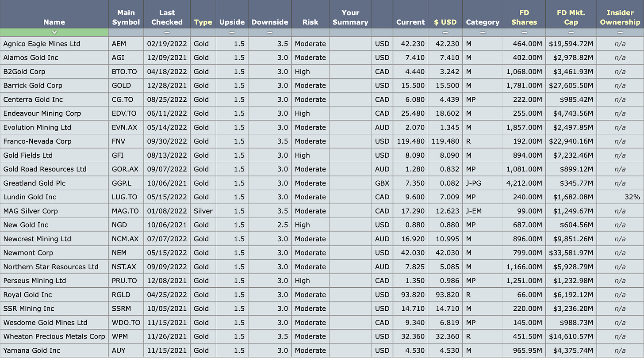Click the $22,940.16M market cap for Franco-Nevada
The width and height of the screenshot is (644, 358).
[x=571, y=141]
